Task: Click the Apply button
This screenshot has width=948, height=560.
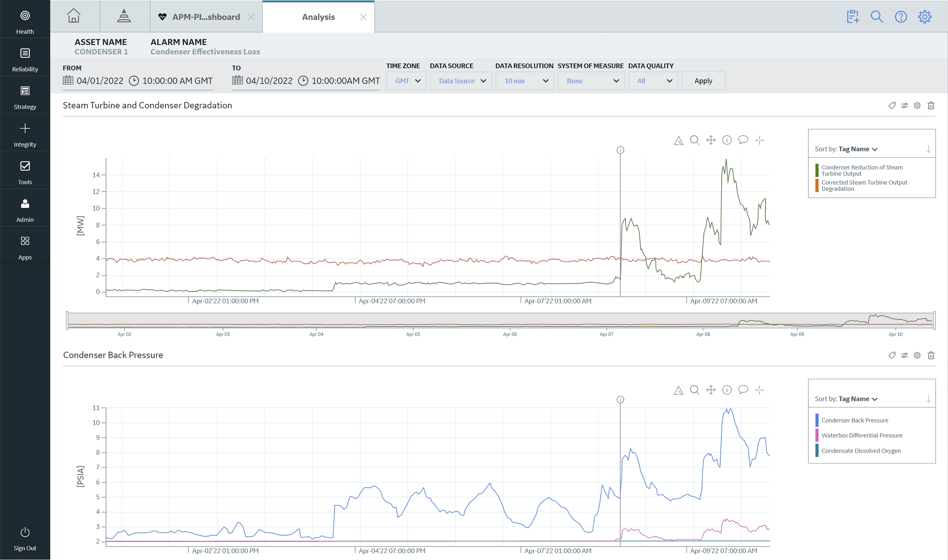Action: coord(703,81)
